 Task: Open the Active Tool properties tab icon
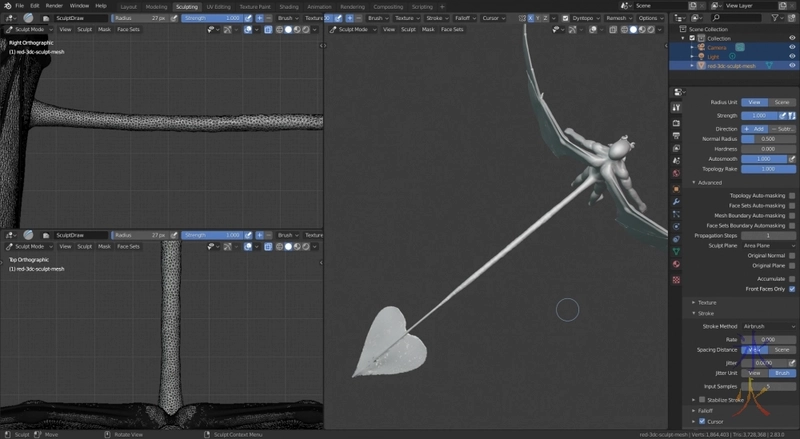(677, 107)
